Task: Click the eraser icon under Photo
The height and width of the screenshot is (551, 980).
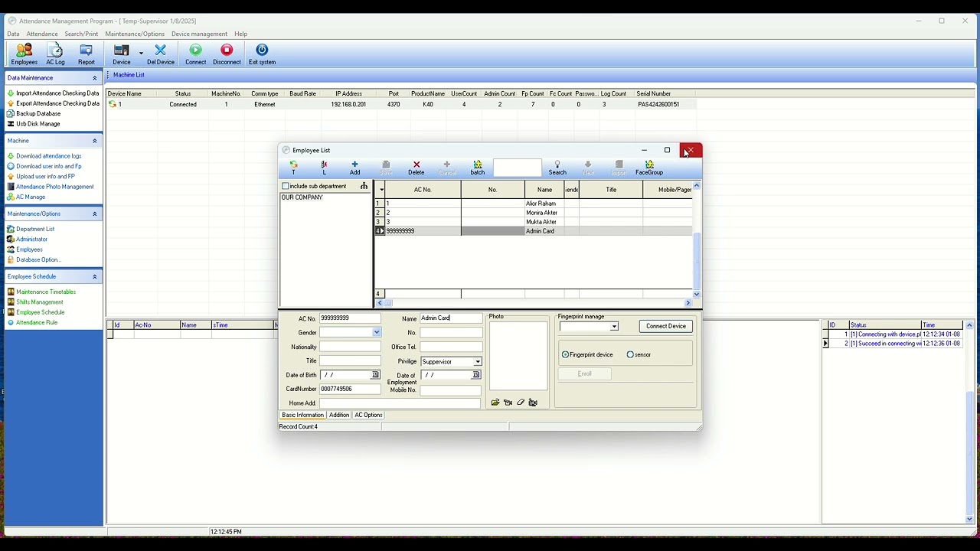Action: (521, 403)
